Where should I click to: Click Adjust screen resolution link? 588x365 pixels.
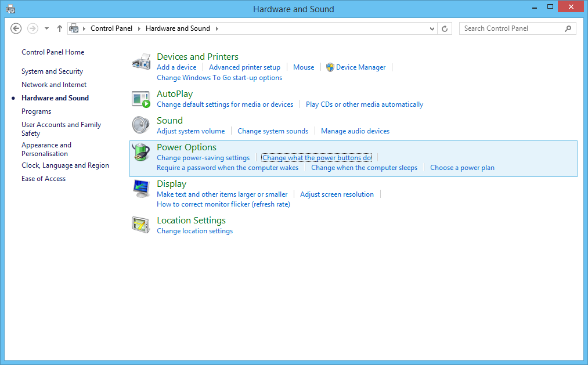[x=337, y=194]
